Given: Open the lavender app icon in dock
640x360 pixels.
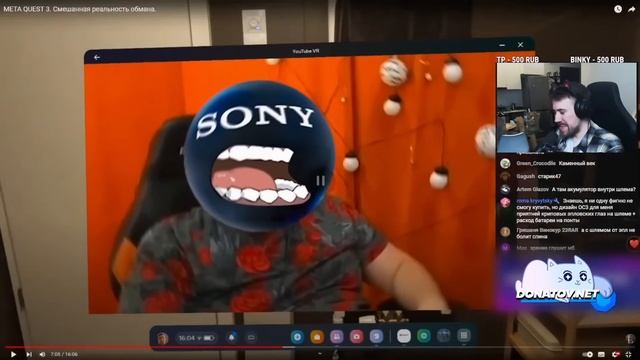Looking at the screenshot, I should 376,336.
